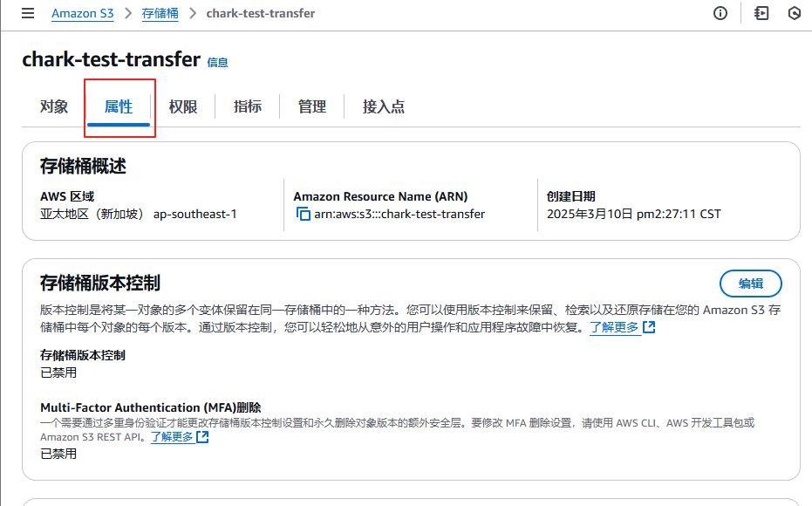This screenshot has height=506, width=812.
Task: Copy the bucket ARN with copy icon
Action: click(303, 214)
